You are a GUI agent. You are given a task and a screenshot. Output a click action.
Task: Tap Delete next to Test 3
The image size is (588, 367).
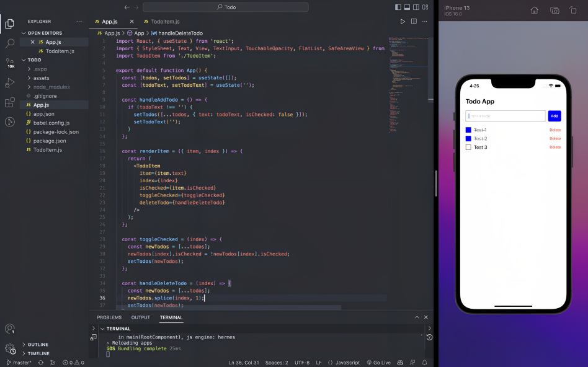555,148
